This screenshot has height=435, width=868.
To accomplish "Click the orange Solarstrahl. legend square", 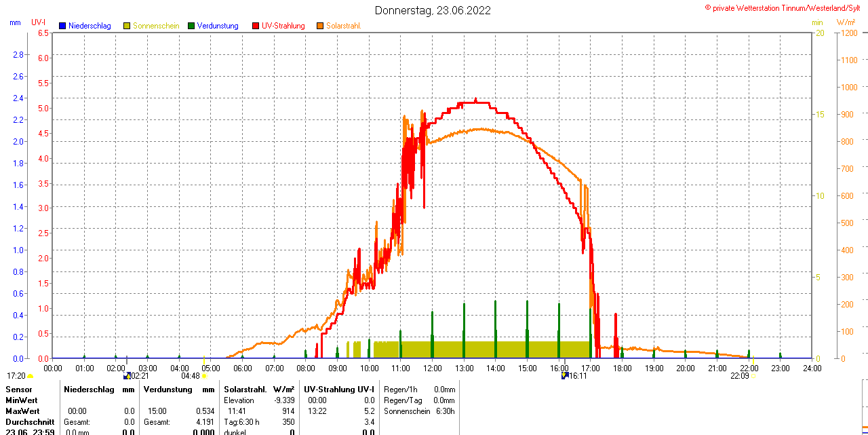I will (320, 26).
